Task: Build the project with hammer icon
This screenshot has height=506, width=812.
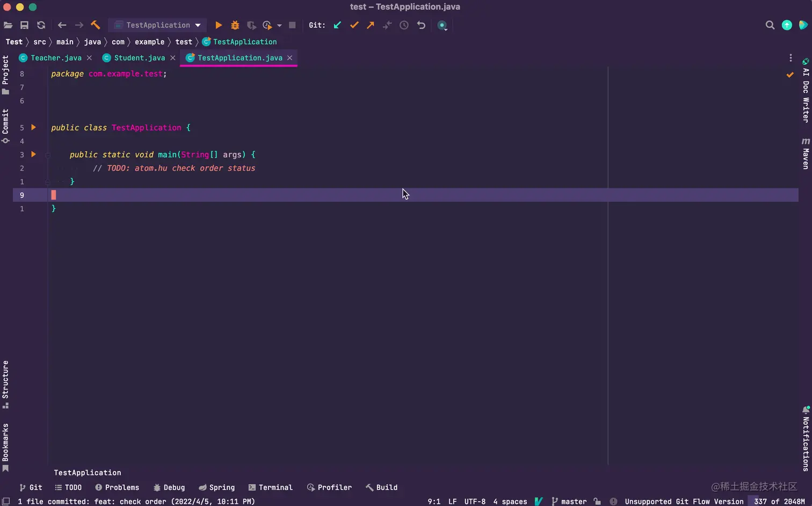Action: (x=96, y=25)
